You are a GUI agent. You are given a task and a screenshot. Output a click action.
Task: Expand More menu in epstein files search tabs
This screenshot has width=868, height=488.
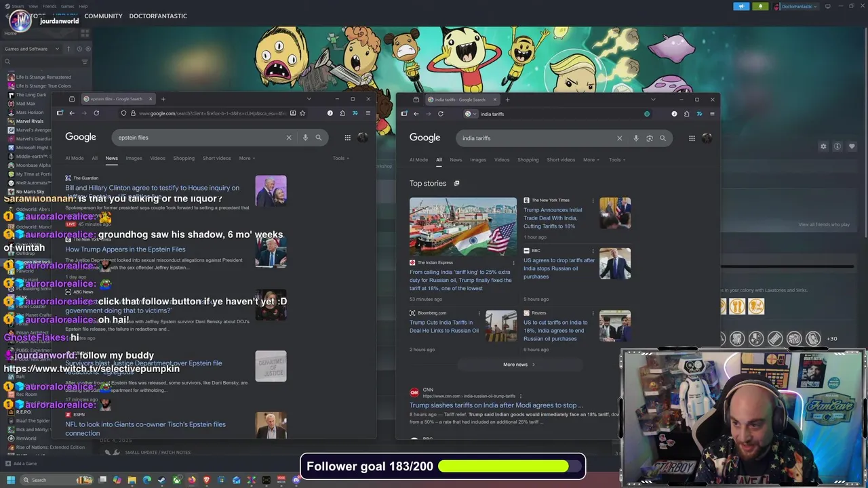tap(247, 158)
